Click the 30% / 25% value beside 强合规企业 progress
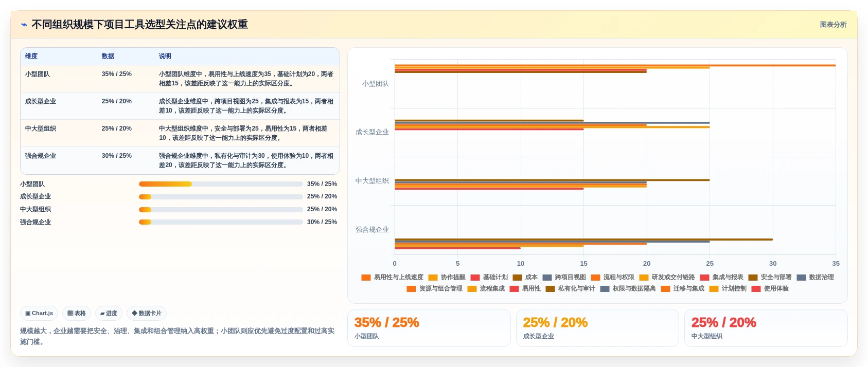868x367 pixels. (322, 222)
